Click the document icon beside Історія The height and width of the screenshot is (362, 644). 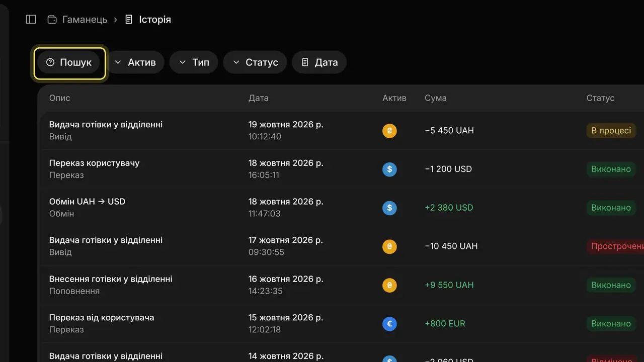pos(129,20)
